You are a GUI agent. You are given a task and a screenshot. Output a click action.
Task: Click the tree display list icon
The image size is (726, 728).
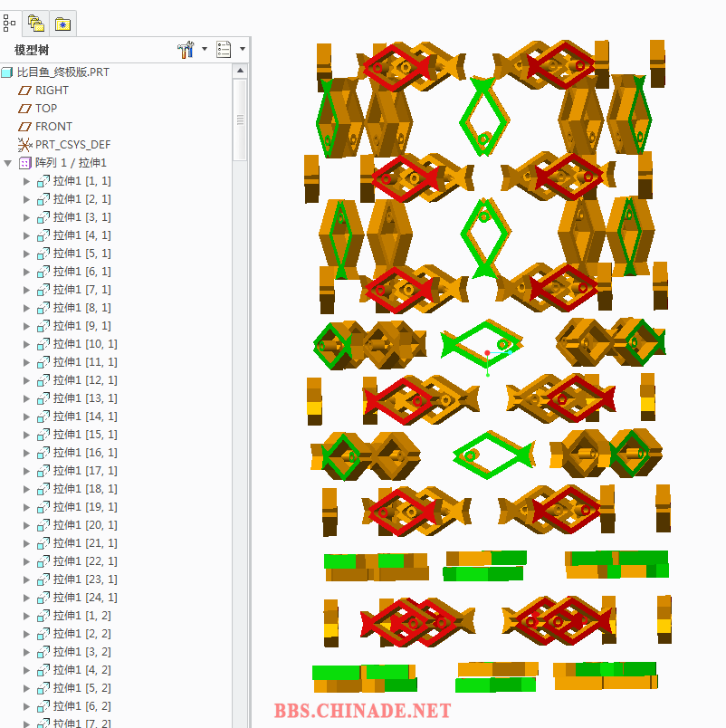point(224,49)
